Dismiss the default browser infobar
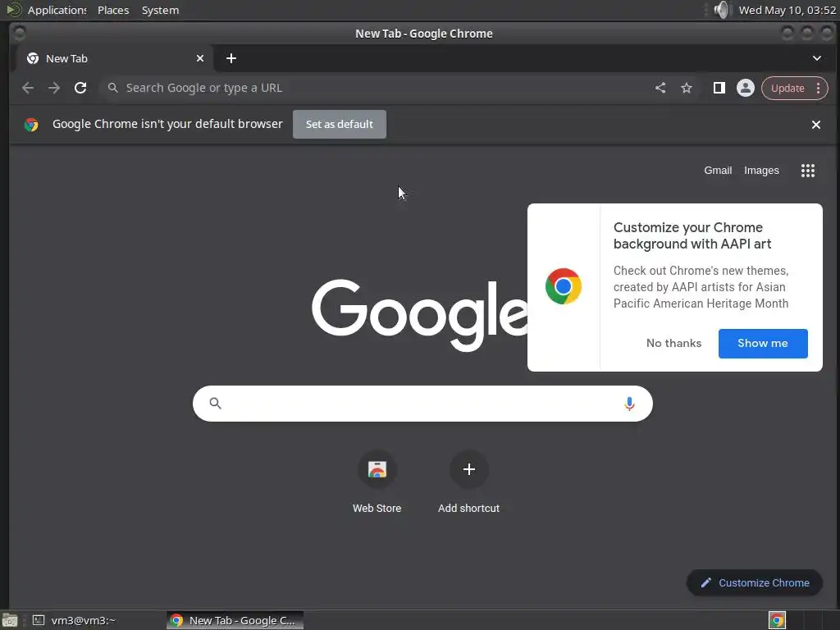The width and height of the screenshot is (840, 630). click(815, 125)
